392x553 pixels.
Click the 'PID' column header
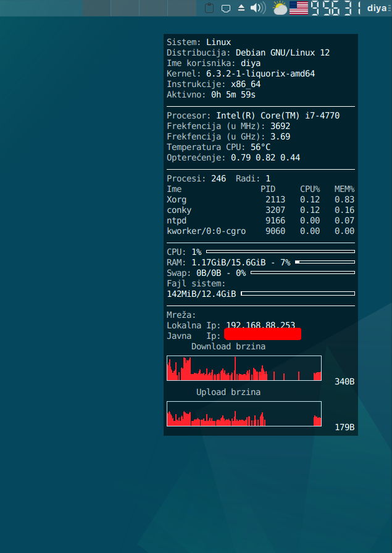(268, 189)
